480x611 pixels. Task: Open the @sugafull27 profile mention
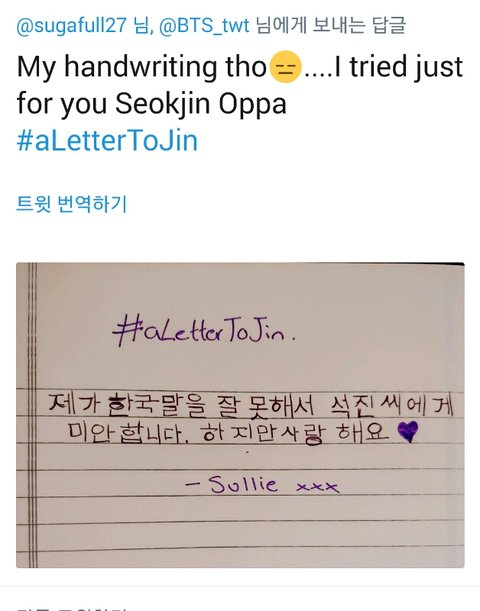71,25
